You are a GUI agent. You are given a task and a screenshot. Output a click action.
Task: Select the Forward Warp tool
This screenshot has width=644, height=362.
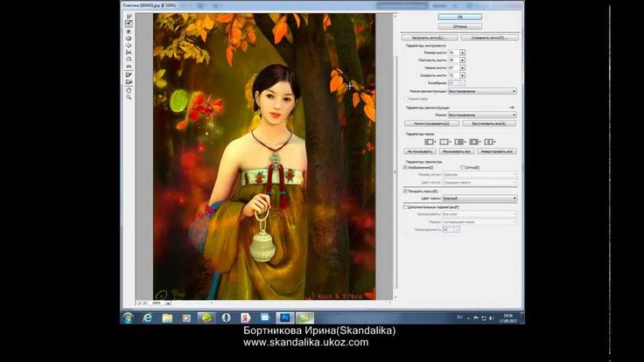click(129, 17)
